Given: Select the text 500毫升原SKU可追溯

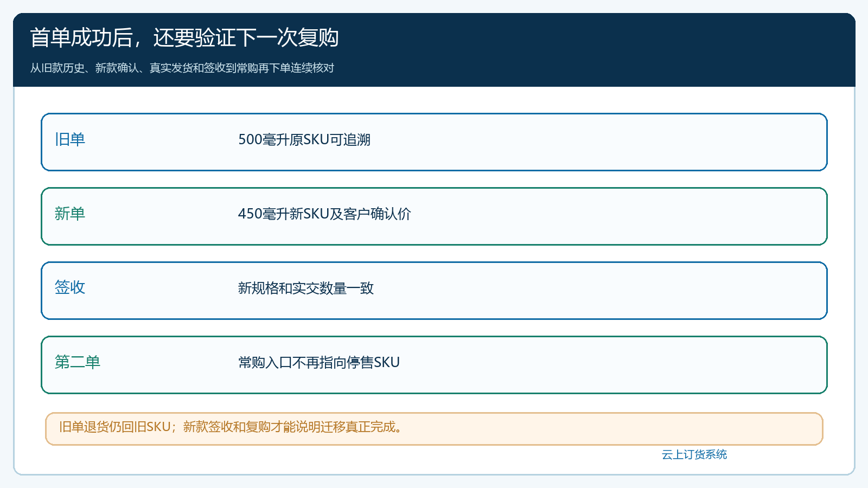Looking at the screenshot, I should (x=304, y=139).
